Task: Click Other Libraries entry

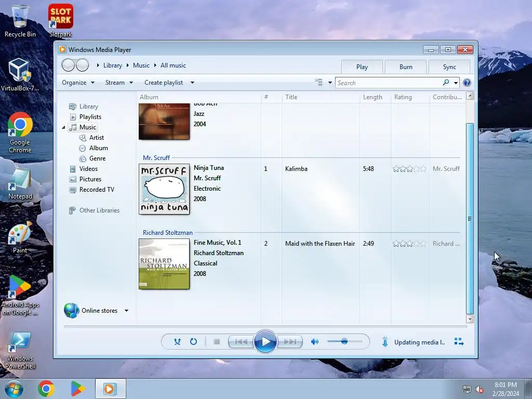Action: pyautogui.click(x=99, y=210)
